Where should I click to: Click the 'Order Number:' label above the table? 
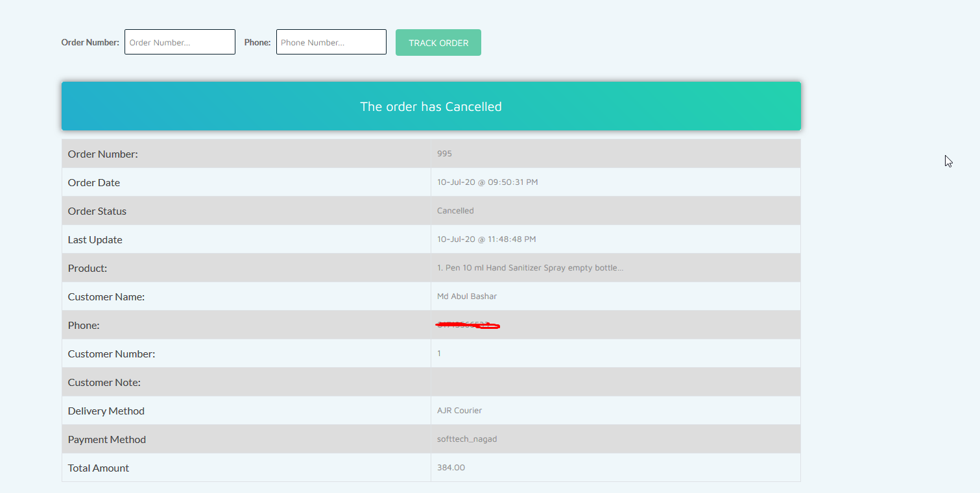coord(90,42)
